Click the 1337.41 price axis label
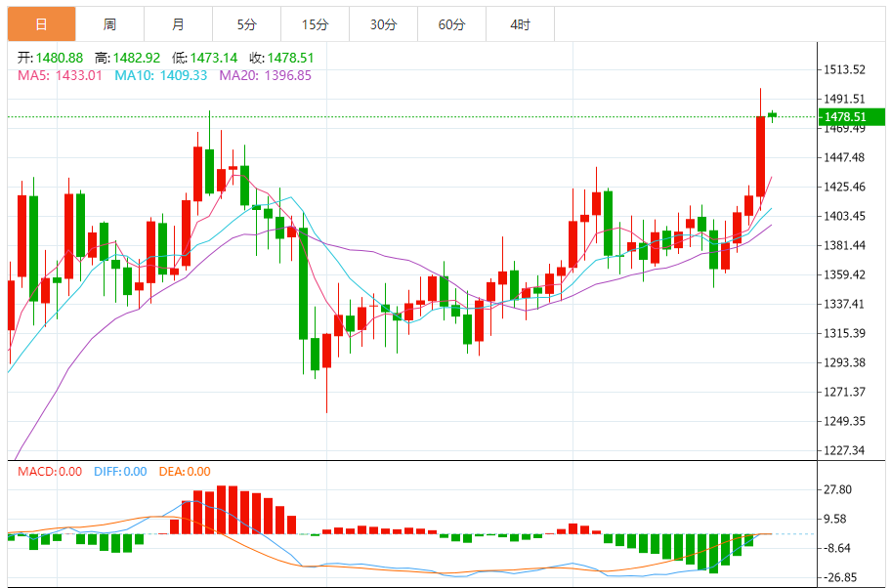891x588 pixels. [x=844, y=304]
